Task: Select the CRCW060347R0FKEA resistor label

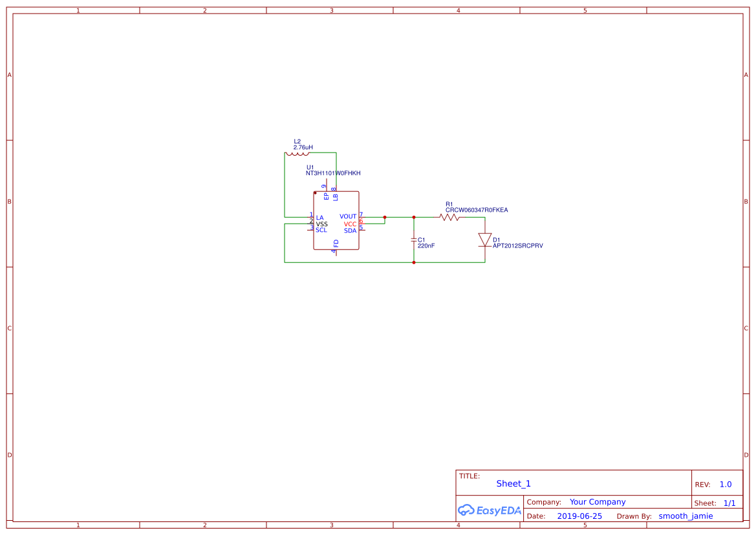Action: pyautogui.click(x=477, y=210)
